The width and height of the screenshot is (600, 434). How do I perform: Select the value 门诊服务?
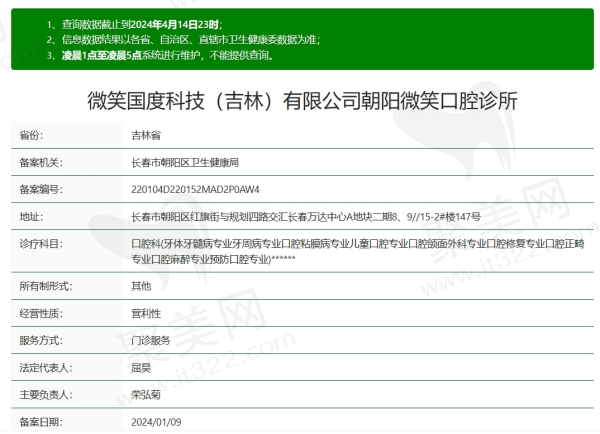(151, 340)
